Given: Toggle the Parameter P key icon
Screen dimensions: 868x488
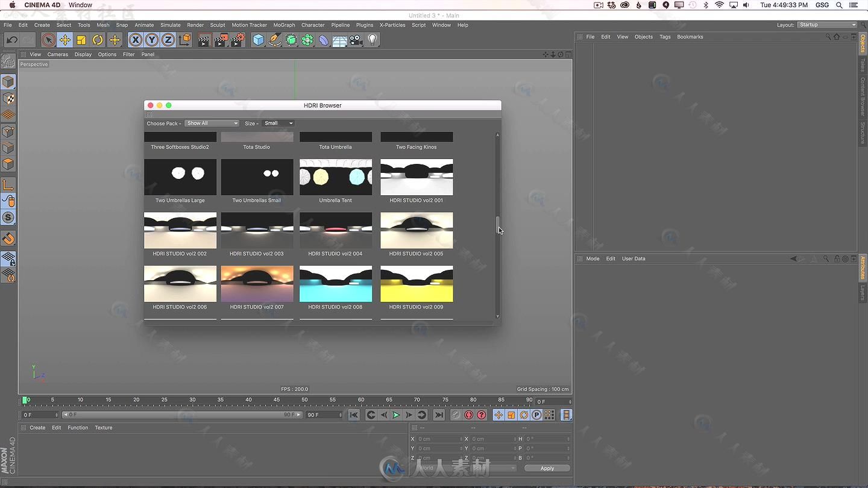Looking at the screenshot, I should (536, 415).
